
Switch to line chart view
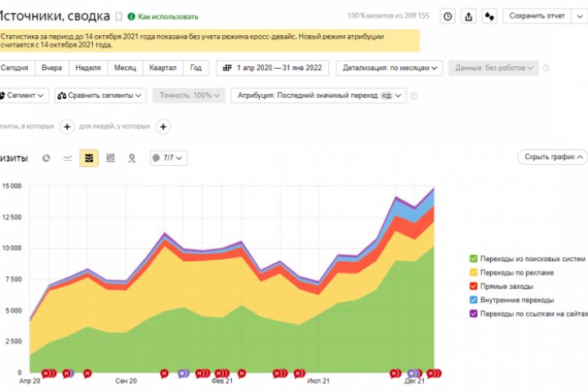[x=67, y=158]
